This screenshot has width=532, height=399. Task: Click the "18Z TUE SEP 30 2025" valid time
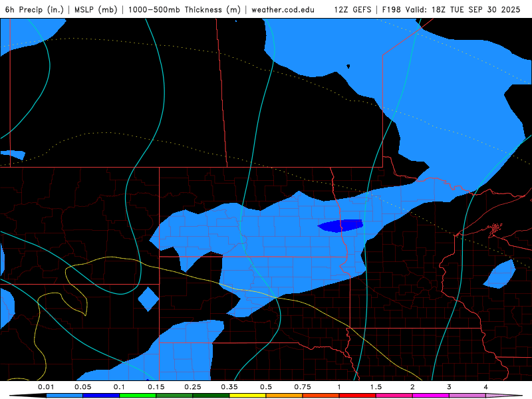(475, 9)
